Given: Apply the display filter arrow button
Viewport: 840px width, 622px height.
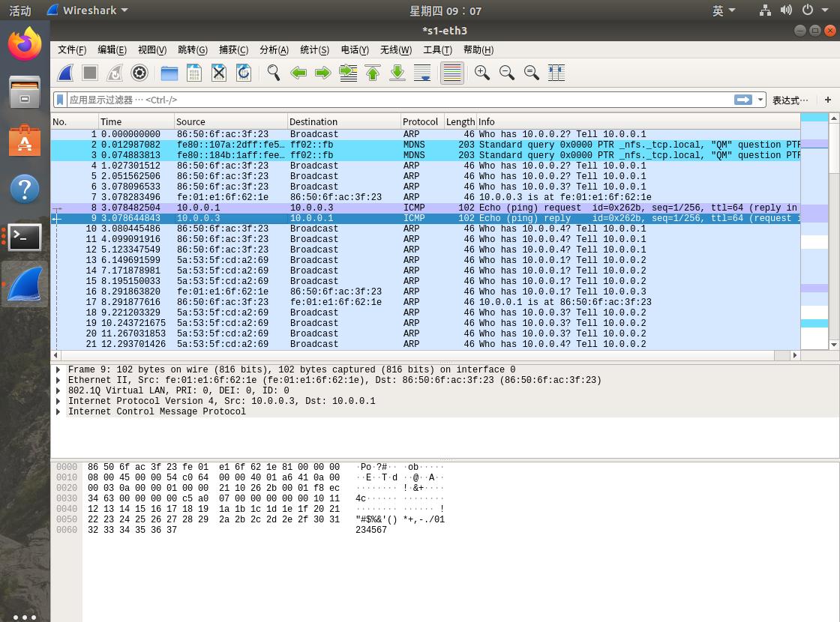Looking at the screenshot, I should click(x=743, y=100).
